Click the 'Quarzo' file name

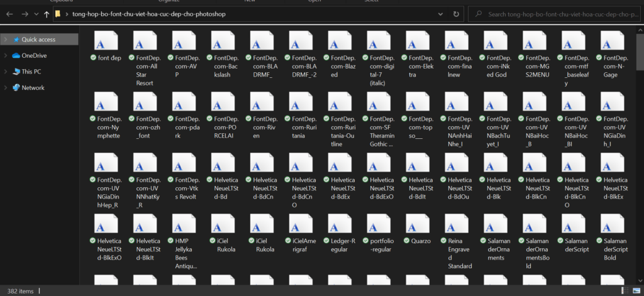coord(421,241)
